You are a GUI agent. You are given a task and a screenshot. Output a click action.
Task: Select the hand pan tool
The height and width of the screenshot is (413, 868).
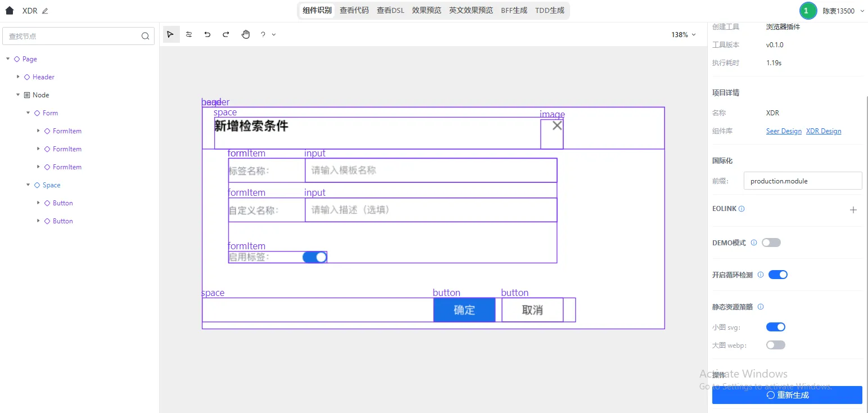[x=246, y=34]
